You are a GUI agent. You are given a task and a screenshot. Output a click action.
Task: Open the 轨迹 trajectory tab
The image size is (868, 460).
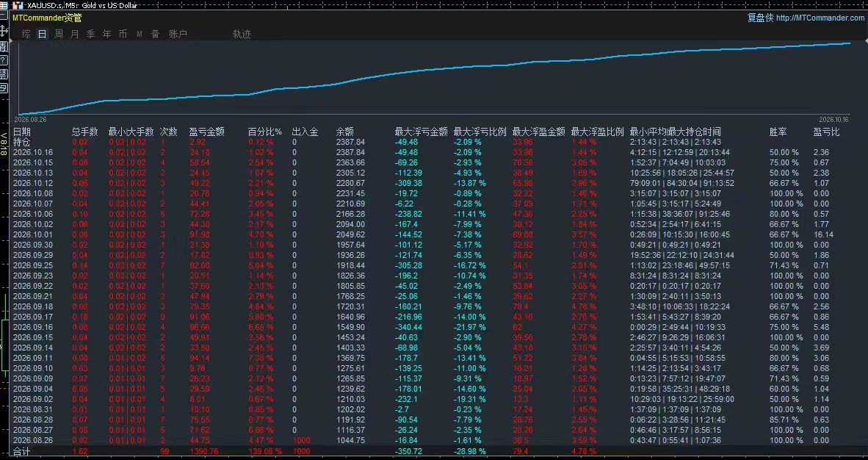pyautogui.click(x=242, y=34)
